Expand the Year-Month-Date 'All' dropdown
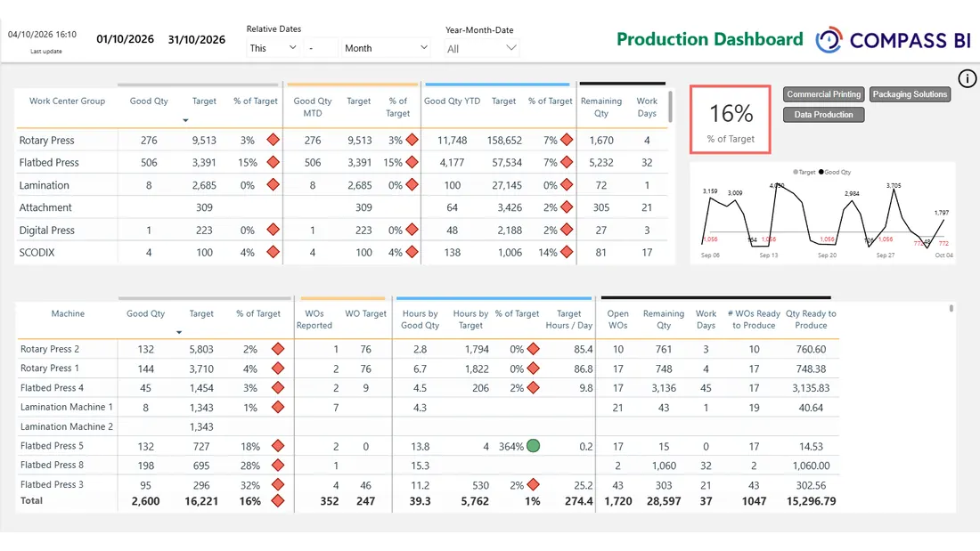Viewport: 980px width, 551px height. 481,49
